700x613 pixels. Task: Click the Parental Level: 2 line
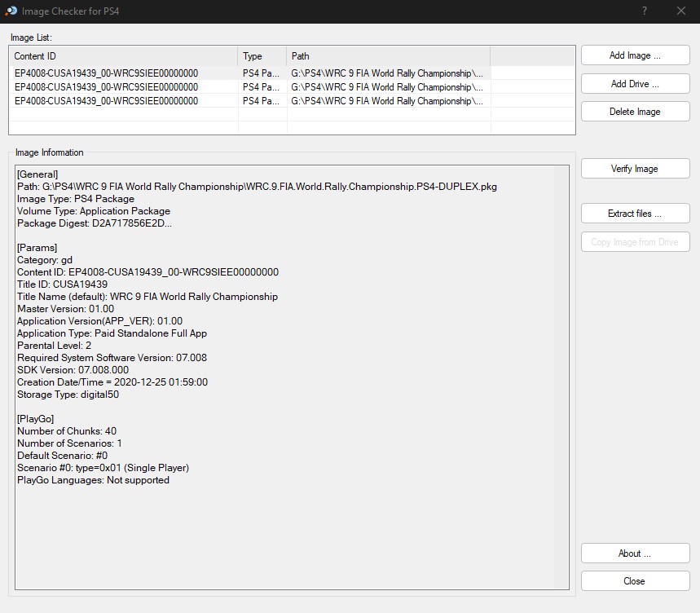coord(54,346)
